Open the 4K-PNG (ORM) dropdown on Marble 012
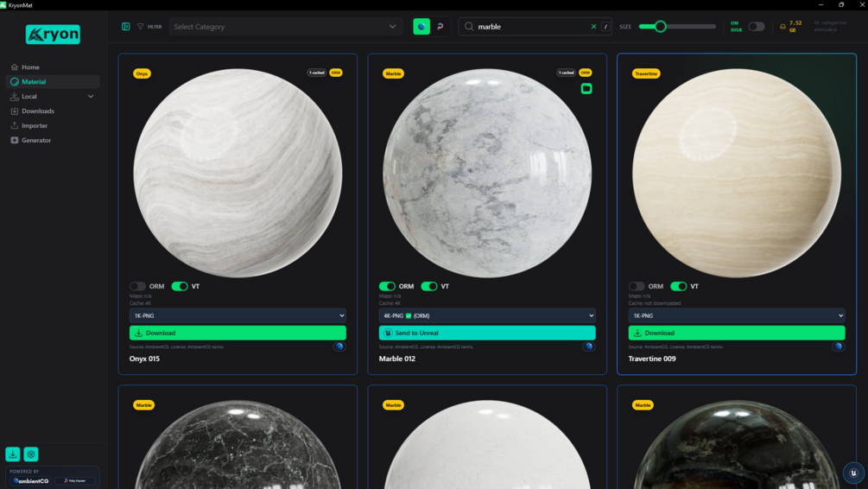Screen dimensions: 868x489 [487, 315]
